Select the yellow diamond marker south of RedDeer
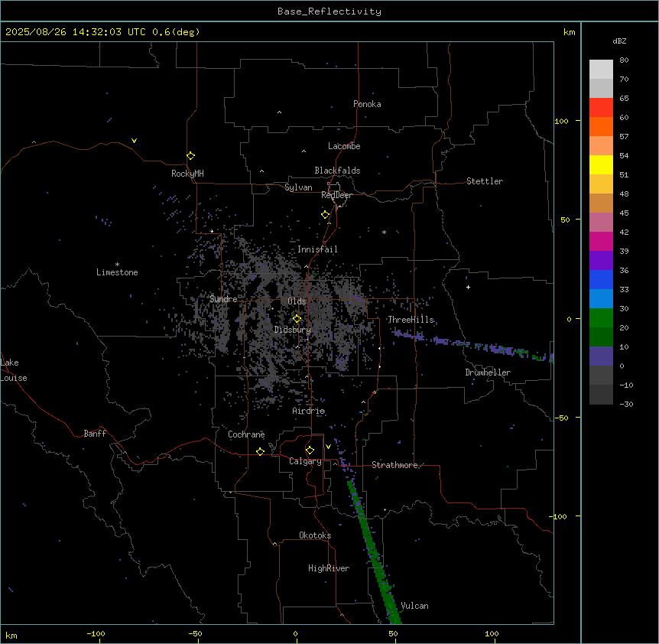659x644 pixels. (x=325, y=215)
